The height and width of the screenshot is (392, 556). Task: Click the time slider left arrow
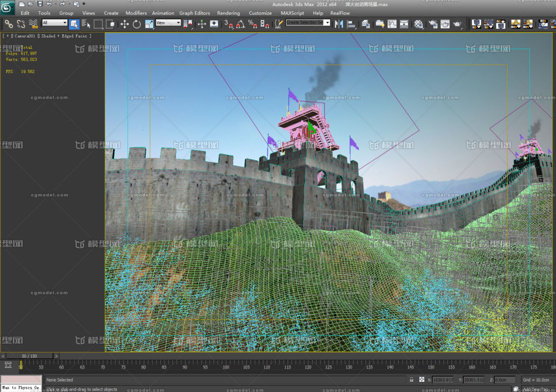[x=3, y=356]
